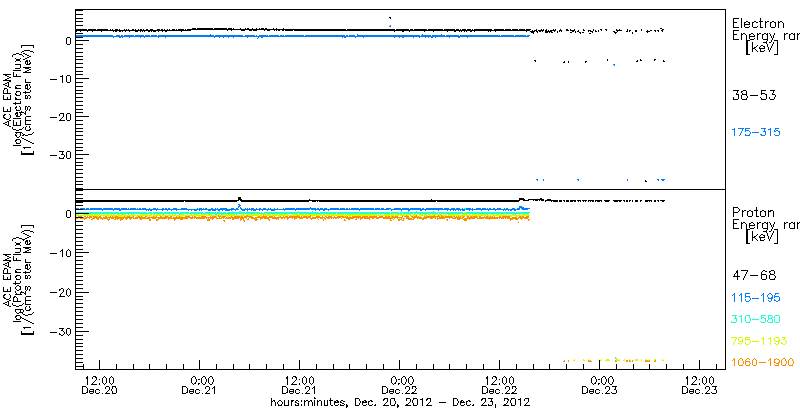Click the -10 tick on proton axis
The height and width of the screenshot is (410, 800).
tap(60, 253)
